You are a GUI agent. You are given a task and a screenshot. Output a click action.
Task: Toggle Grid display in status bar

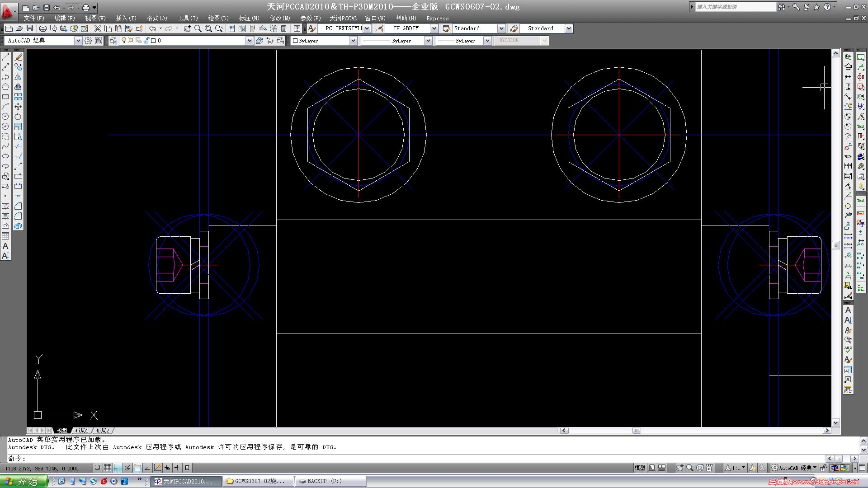108,468
